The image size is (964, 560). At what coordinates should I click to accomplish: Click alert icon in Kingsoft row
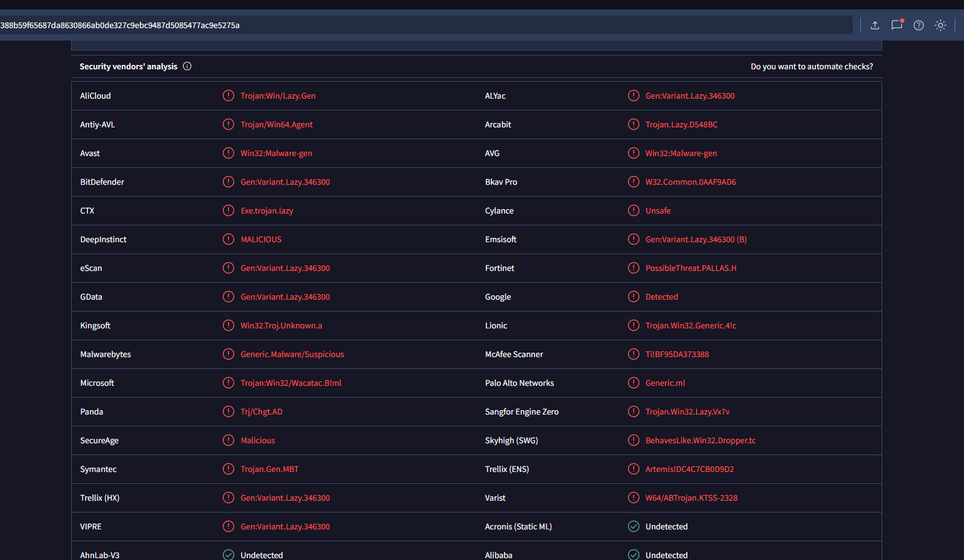click(x=229, y=325)
